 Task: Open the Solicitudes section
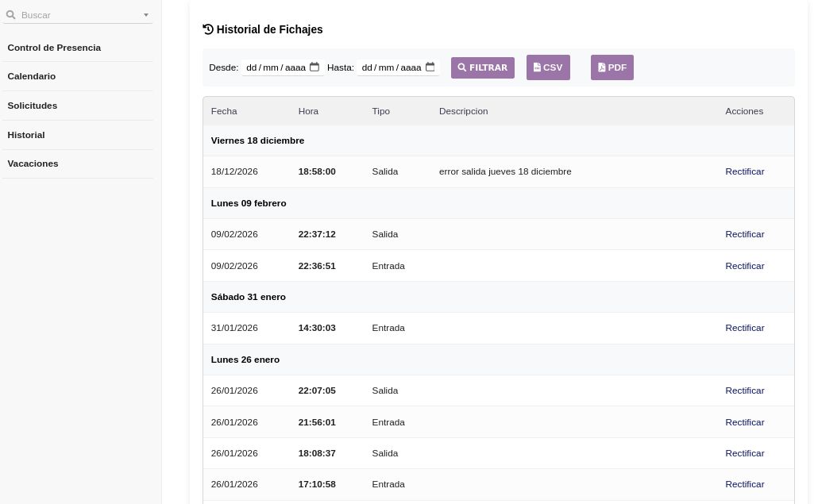tap(33, 106)
